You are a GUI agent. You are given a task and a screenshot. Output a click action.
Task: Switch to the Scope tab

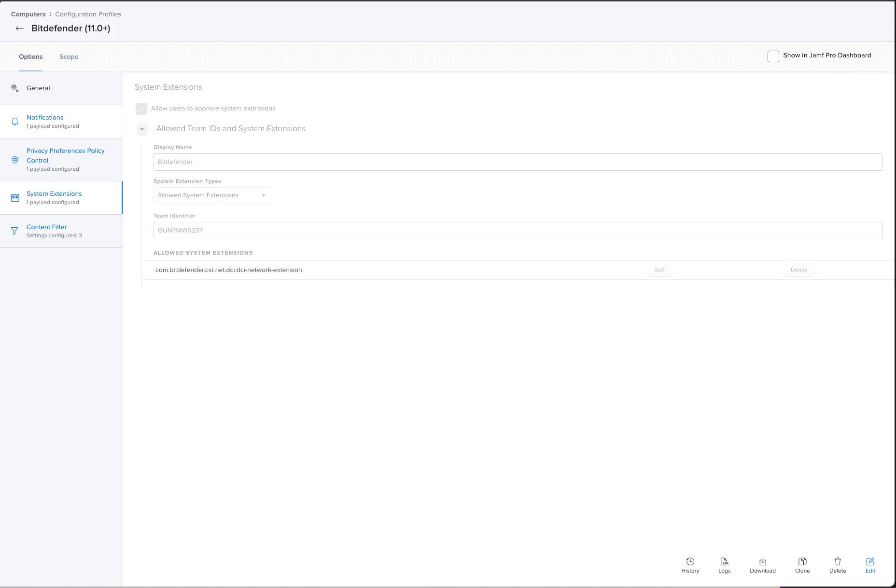click(x=69, y=57)
